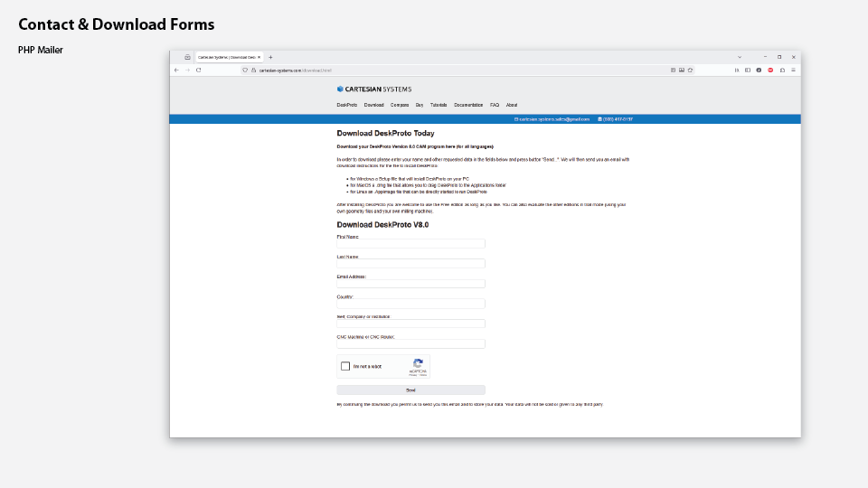
Task: Click the sales Gmail email link
Action: pyautogui.click(x=552, y=118)
